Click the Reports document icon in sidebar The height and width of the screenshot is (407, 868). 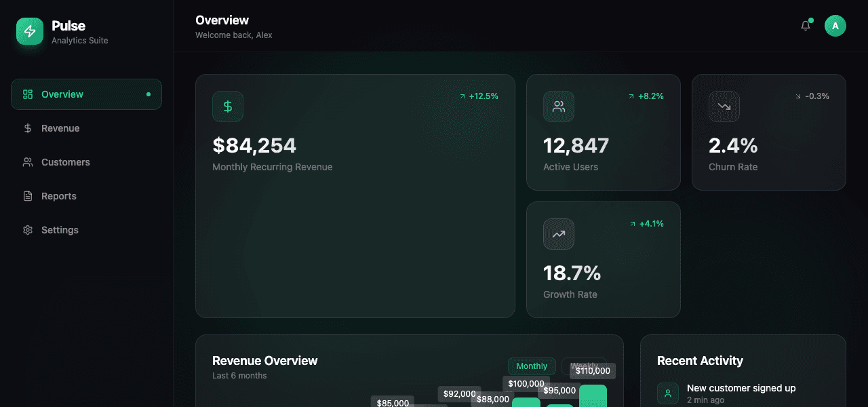28,196
